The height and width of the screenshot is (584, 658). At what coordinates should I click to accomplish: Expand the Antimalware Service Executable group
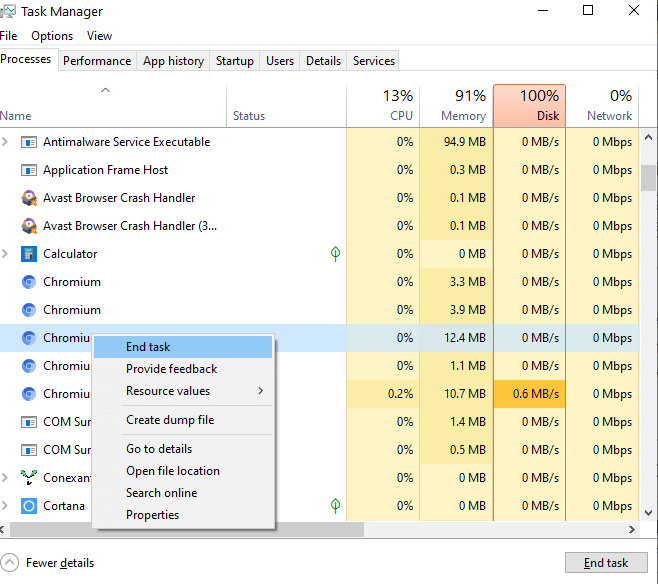5,142
